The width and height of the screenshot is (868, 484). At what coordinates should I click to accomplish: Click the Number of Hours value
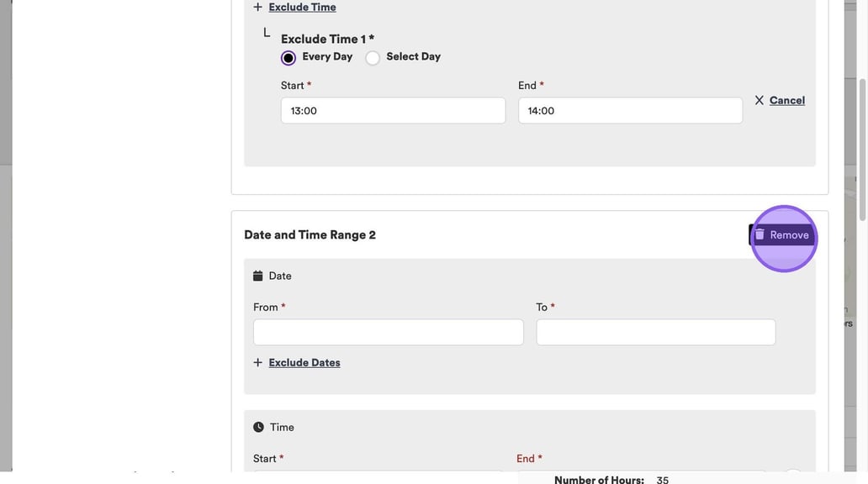click(x=663, y=480)
